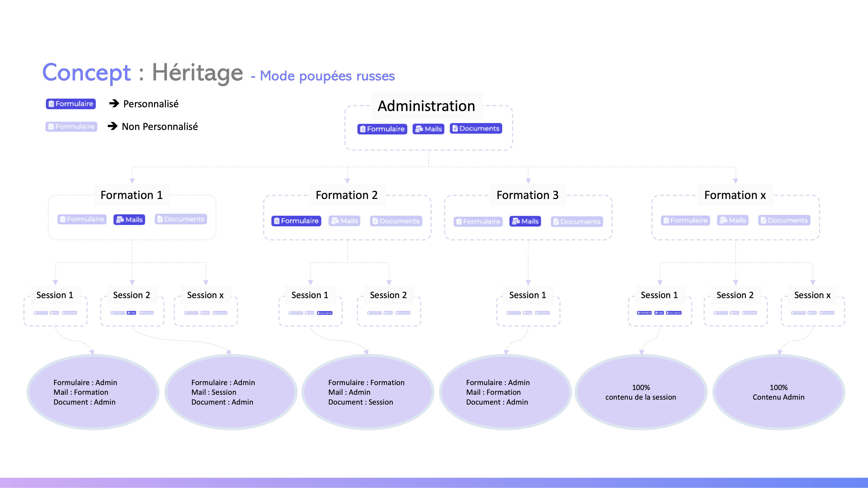Screen dimensions: 868x488
Task: Click the faded Documents badge in Formation 1
Action: tap(181, 219)
